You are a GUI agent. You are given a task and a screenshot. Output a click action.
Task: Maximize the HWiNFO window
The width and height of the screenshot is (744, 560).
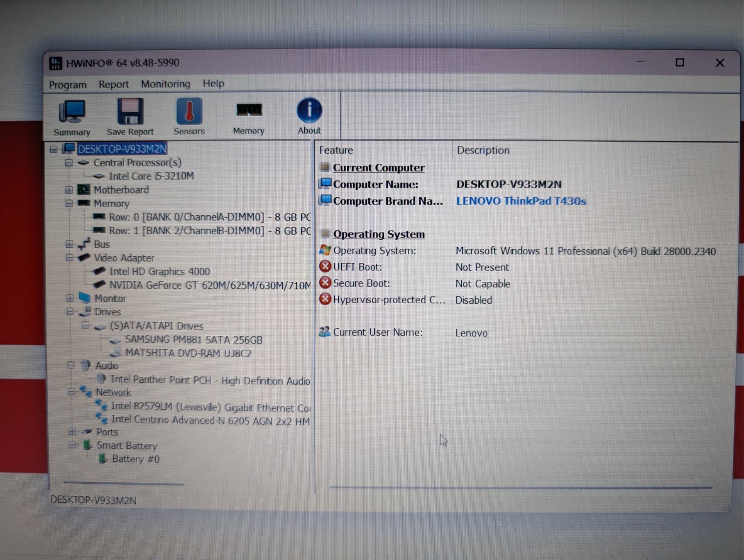(680, 62)
